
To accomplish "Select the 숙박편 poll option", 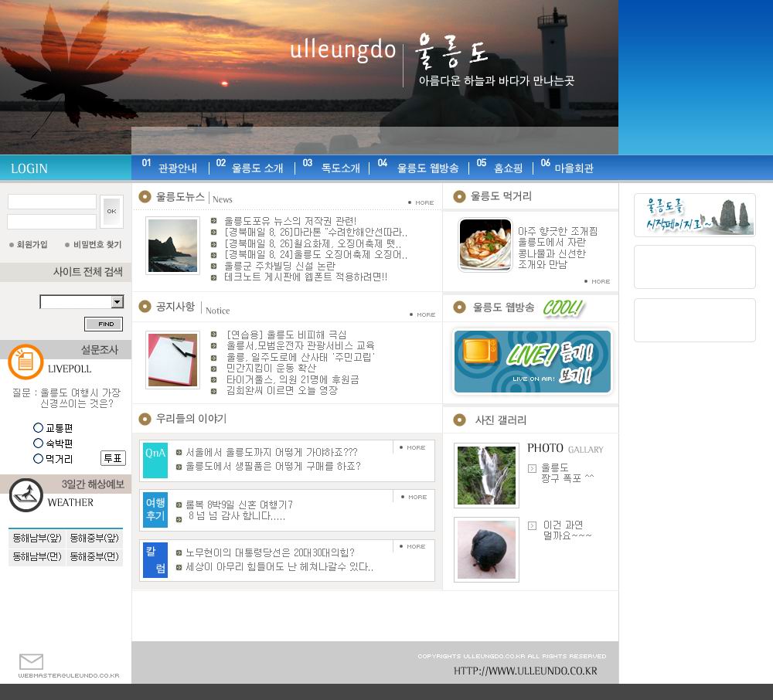I will coord(38,443).
